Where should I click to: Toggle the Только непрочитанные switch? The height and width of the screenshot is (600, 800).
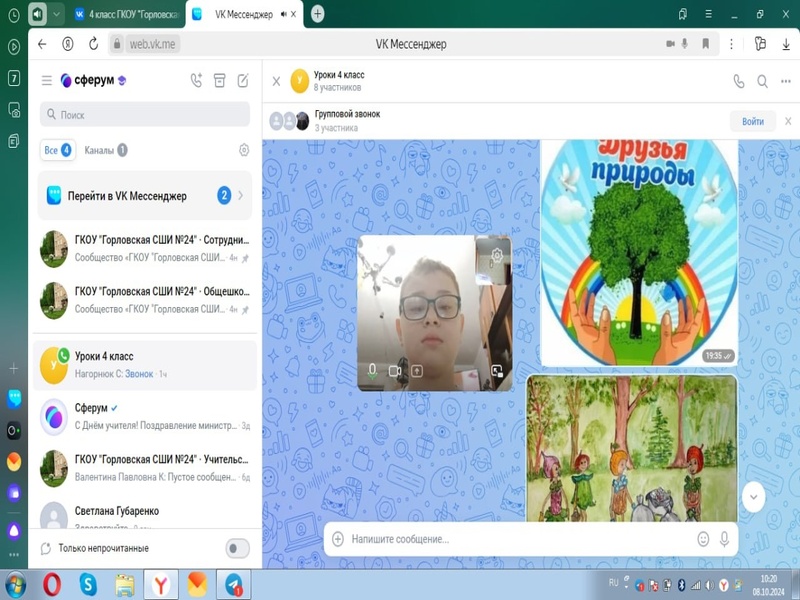[237, 548]
